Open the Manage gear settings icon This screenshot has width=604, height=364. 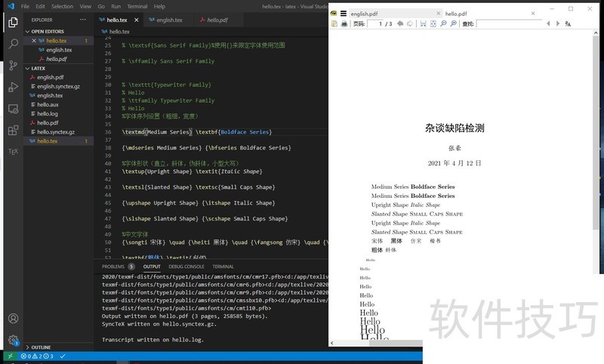[13, 340]
